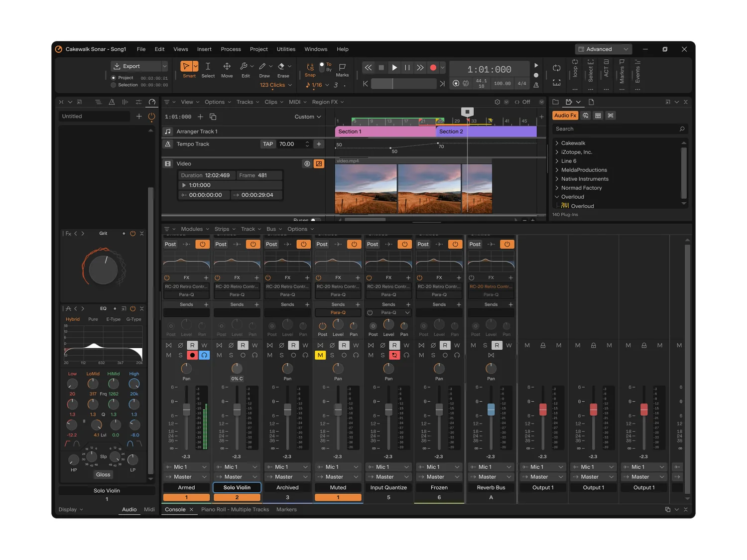The image size is (747, 560).
Task: Click the Audio Fx browser button
Action: point(565,116)
